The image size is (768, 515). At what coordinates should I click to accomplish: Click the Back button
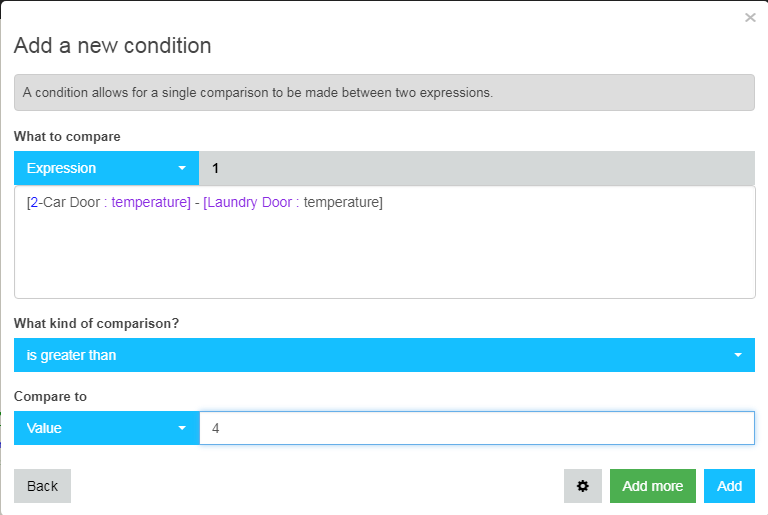[x=42, y=486]
